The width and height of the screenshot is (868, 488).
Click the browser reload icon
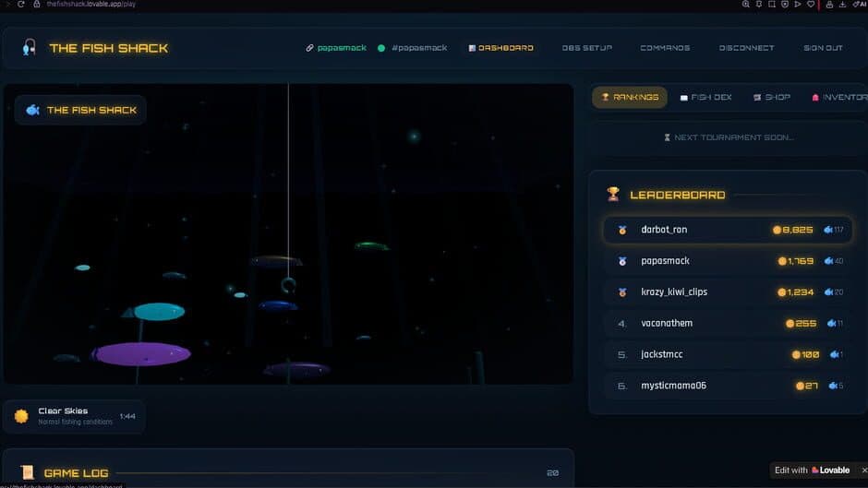tap(21, 5)
